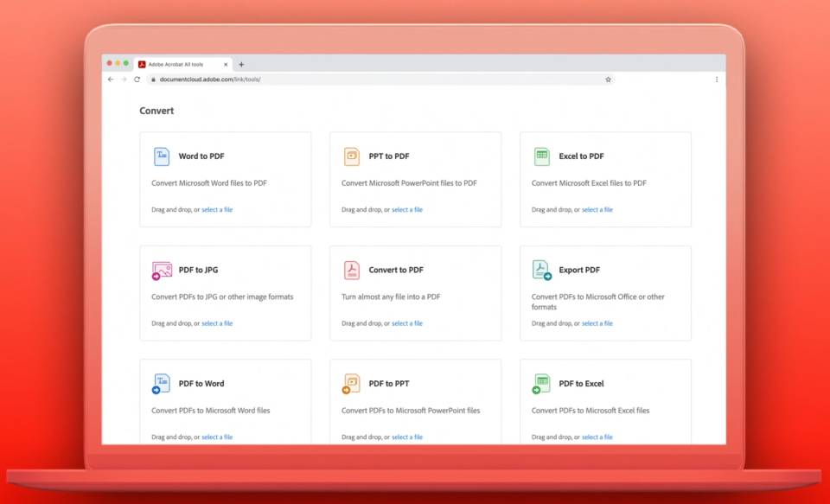The height and width of the screenshot is (504, 830).
Task: Click the PDF to JPG icon
Action: 162,271
